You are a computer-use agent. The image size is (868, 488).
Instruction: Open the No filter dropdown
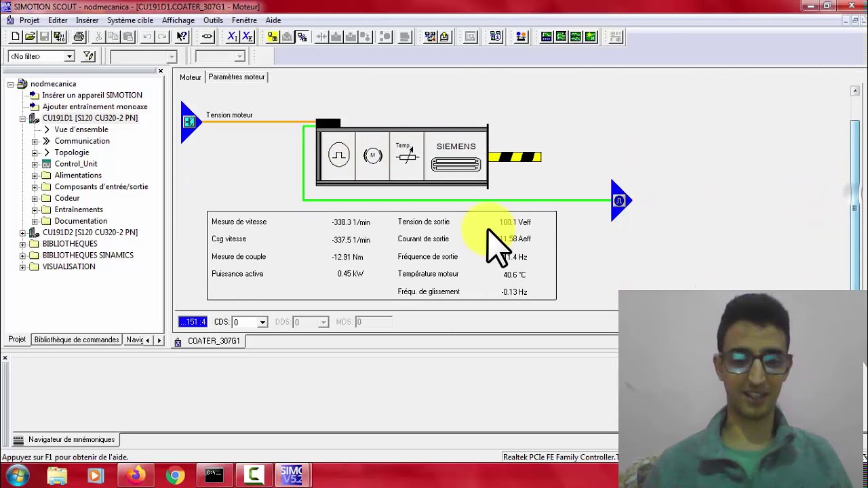click(69, 56)
